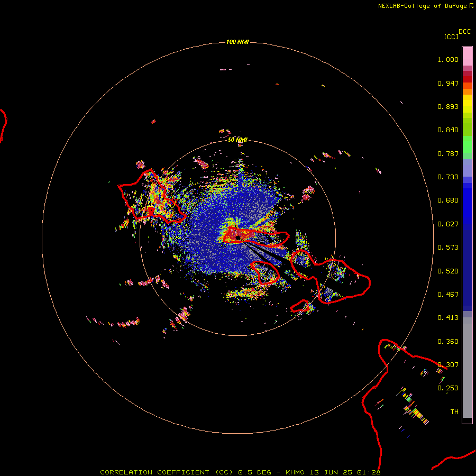The image size is (476, 476).
Task: Click the [CC] legend unit label
Action: tap(451, 36)
